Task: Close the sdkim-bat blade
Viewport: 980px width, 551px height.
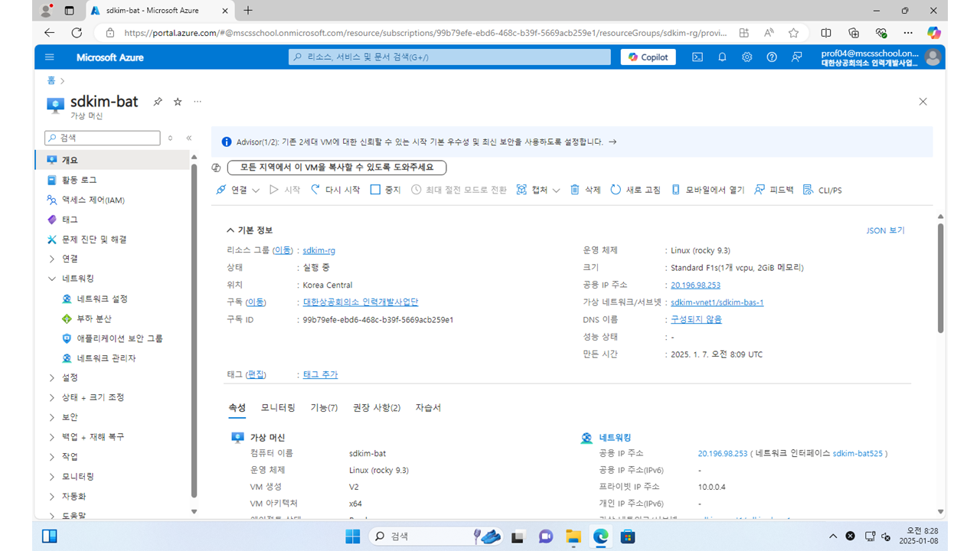Action: [923, 102]
